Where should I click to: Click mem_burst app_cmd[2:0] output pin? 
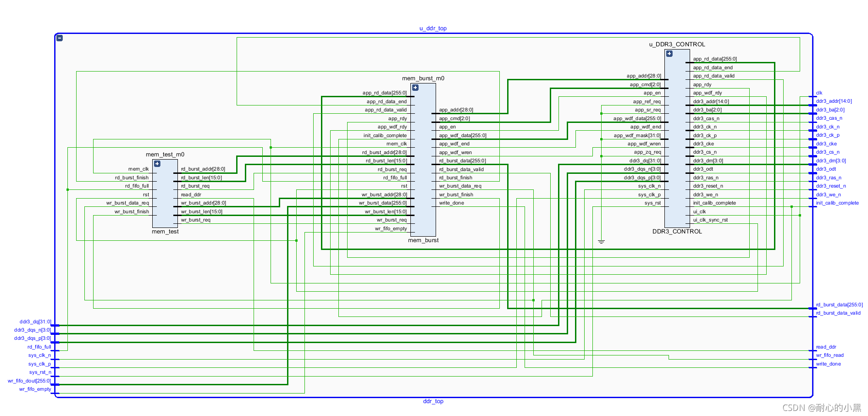coord(454,119)
